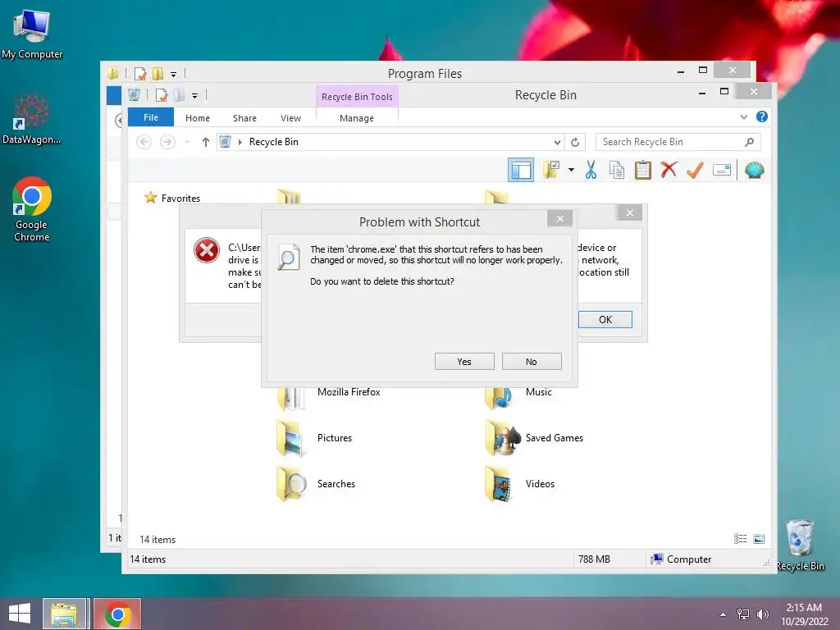Viewport: 840px width, 630px height.
Task: Toggle the navigation pane layout button
Action: tap(521, 171)
